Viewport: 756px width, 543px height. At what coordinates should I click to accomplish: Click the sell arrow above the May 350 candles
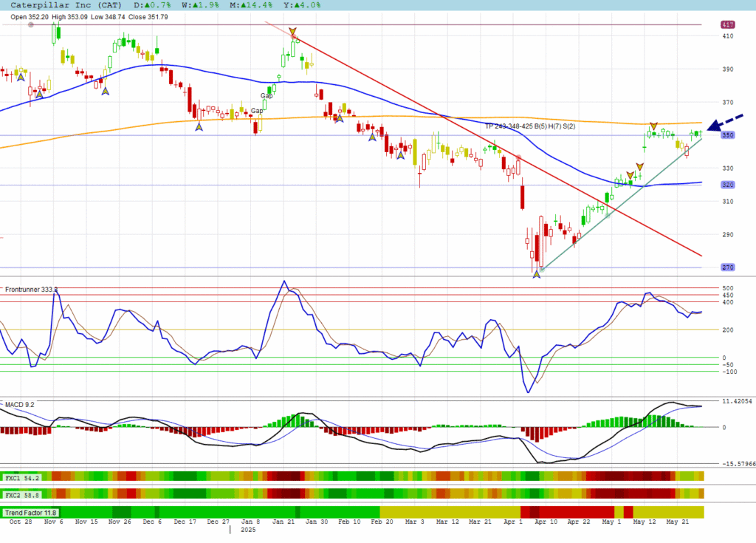tap(653, 126)
